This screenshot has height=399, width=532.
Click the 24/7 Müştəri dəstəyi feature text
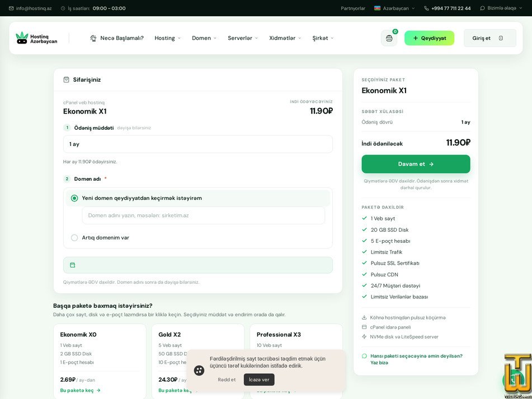(x=396, y=285)
